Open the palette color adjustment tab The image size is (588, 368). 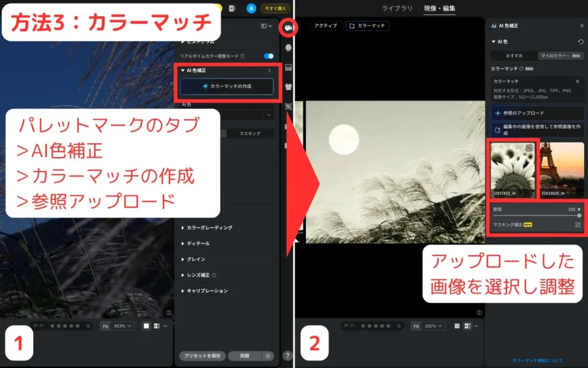click(288, 28)
